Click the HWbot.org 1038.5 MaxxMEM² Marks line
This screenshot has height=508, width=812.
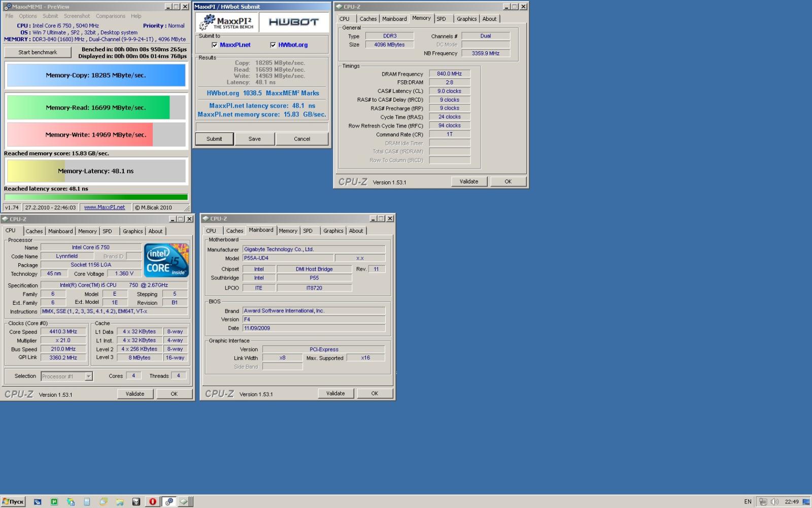(263, 93)
